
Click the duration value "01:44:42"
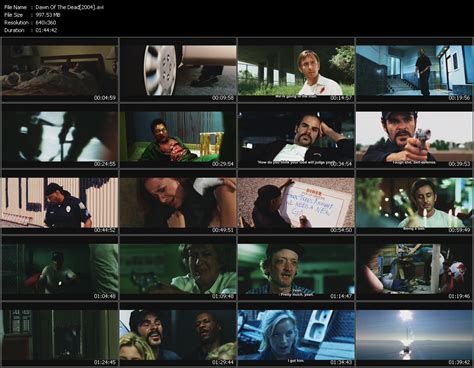pos(46,30)
